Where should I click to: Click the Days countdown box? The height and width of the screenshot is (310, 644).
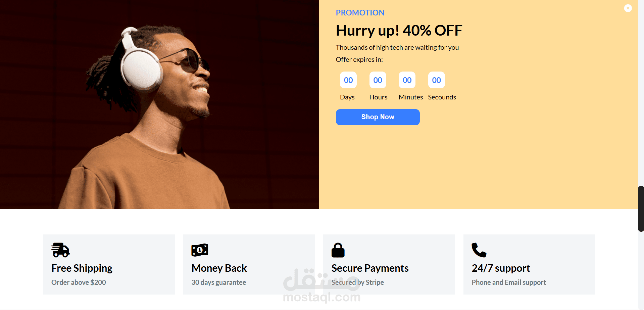[x=348, y=80]
